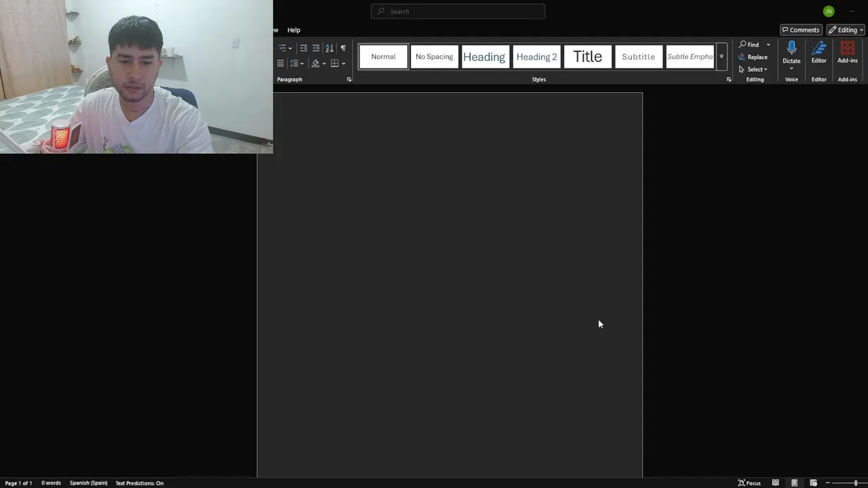Click the Shading paint bucket icon
The image size is (868, 488).
(x=315, y=63)
